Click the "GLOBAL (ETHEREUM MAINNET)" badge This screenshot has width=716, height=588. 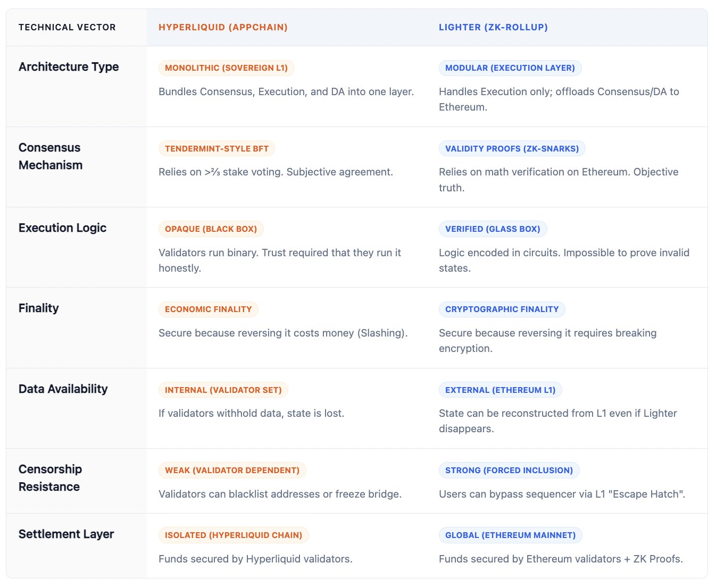(x=510, y=535)
